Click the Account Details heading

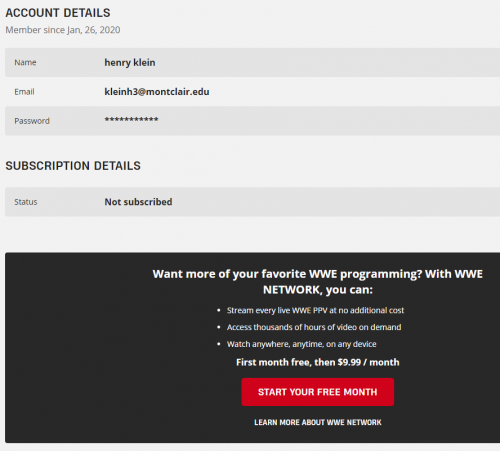58,13
